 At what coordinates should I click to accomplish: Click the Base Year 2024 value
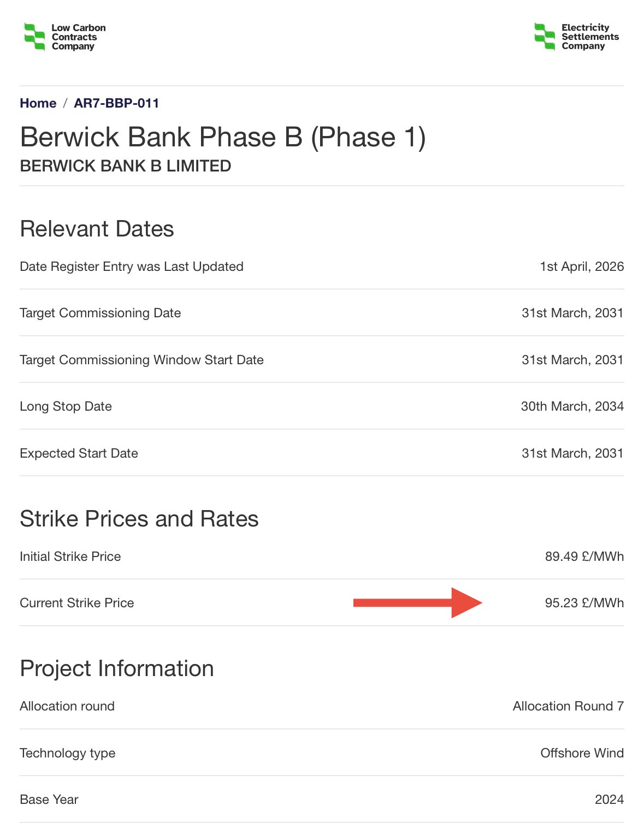(x=609, y=800)
